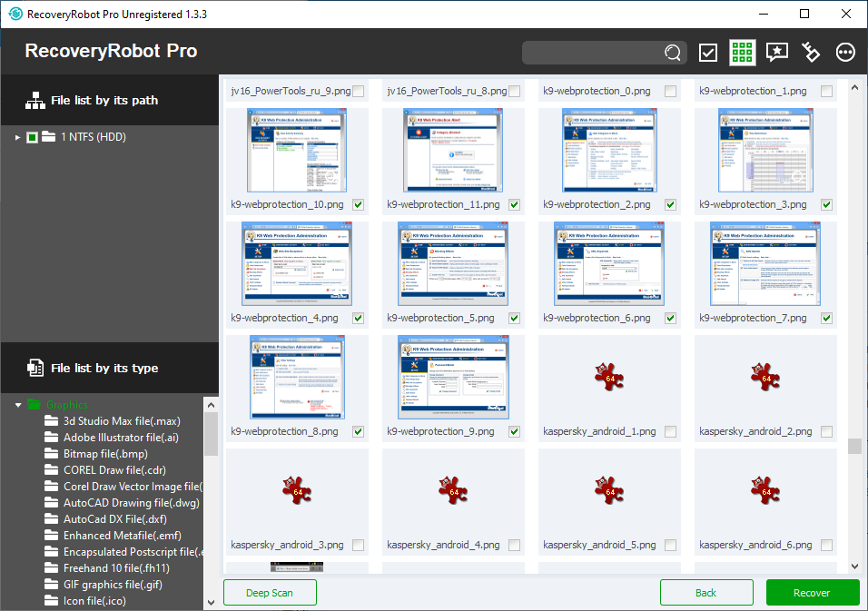Select the k9-webprotection_8.png thumbnail
The height and width of the screenshot is (611, 868).
click(x=297, y=377)
